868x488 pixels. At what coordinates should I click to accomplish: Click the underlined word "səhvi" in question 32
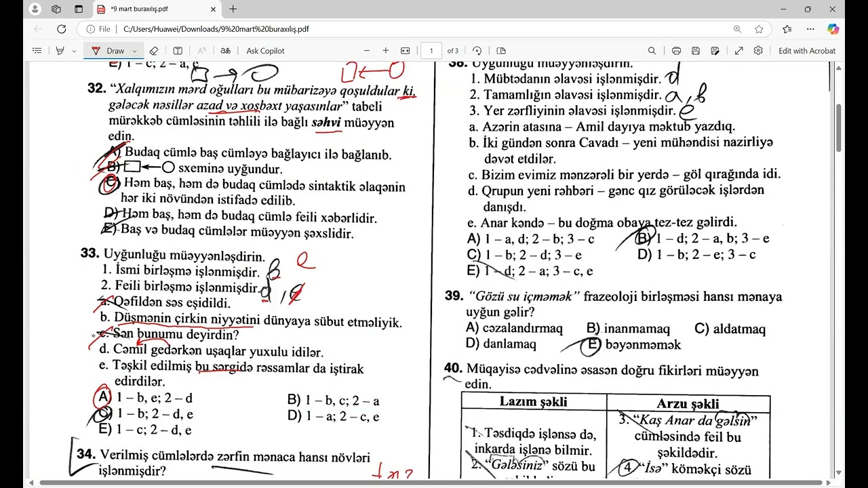326,123
